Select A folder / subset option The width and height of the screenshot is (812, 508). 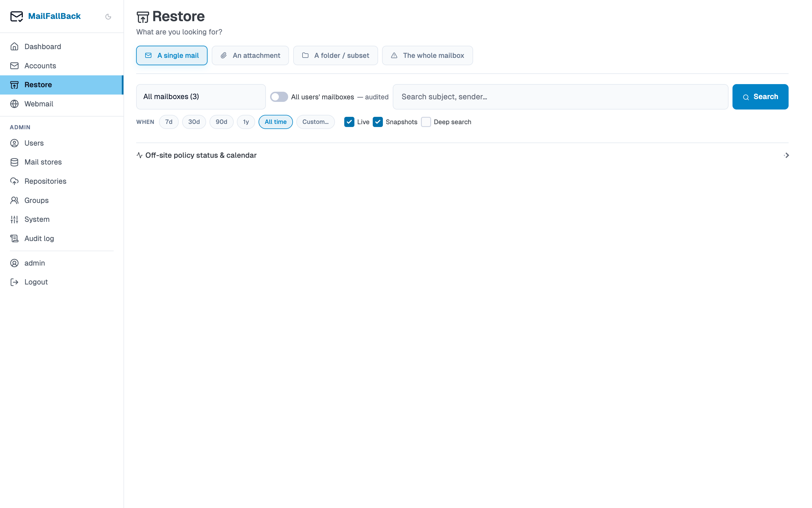[x=336, y=55]
